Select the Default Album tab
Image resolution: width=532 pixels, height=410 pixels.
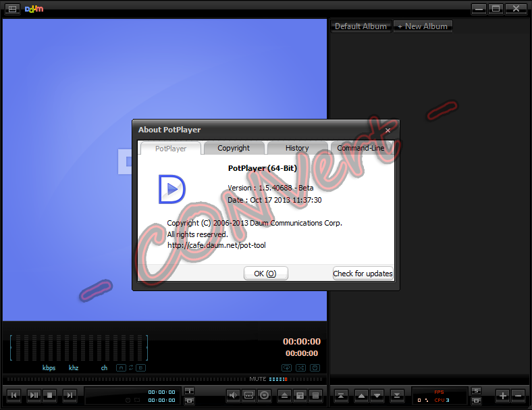361,26
